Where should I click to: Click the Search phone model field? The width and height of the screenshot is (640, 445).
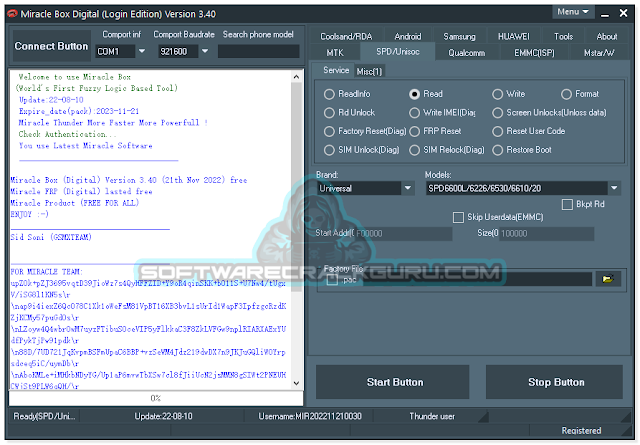pyautogui.click(x=258, y=51)
